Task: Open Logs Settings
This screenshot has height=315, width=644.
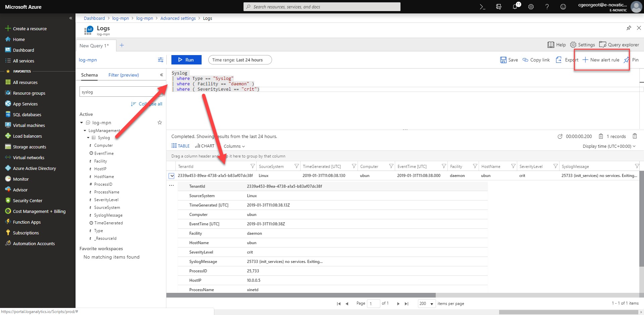Action: click(583, 45)
